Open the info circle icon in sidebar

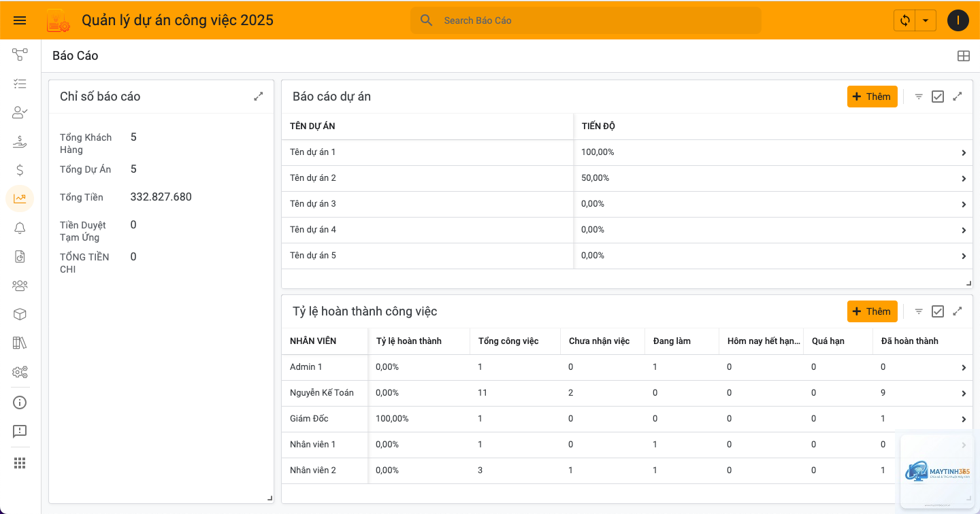click(20, 402)
